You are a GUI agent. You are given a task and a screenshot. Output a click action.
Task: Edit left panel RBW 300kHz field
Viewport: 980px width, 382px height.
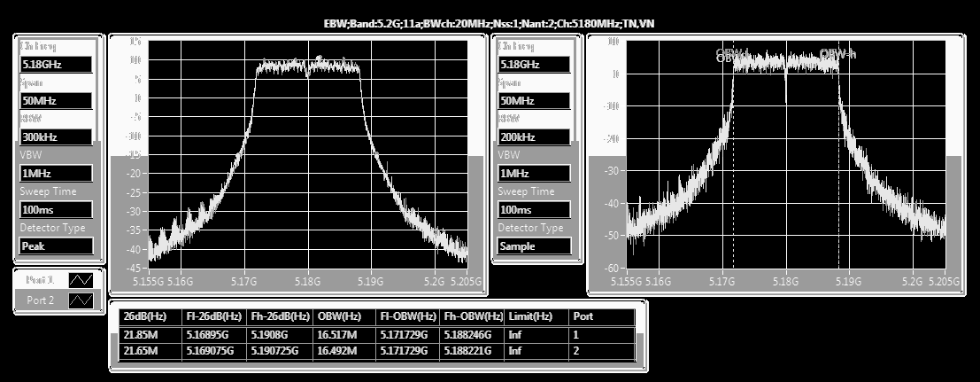(x=57, y=137)
